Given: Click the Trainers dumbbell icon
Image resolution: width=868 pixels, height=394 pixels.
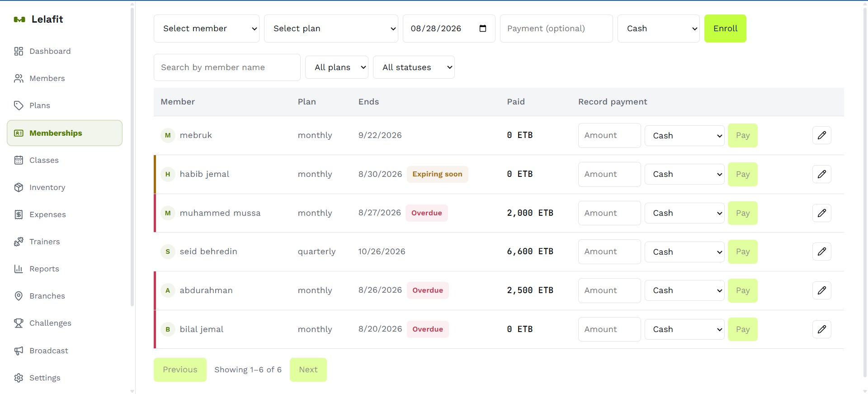Looking at the screenshot, I should pyautogui.click(x=19, y=242).
